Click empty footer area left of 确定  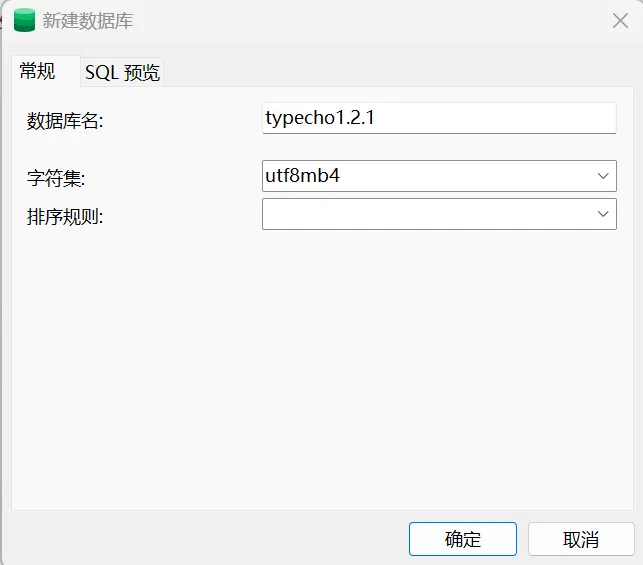(200, 539)
